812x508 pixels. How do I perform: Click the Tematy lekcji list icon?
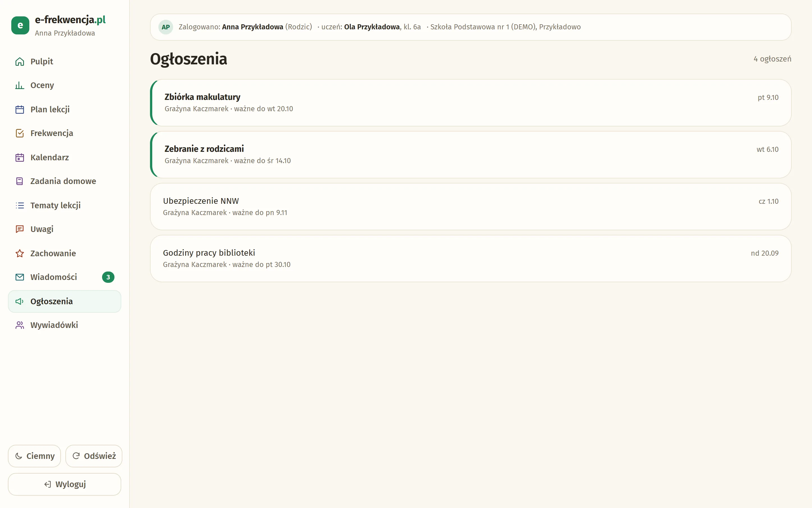coord(20,205)
